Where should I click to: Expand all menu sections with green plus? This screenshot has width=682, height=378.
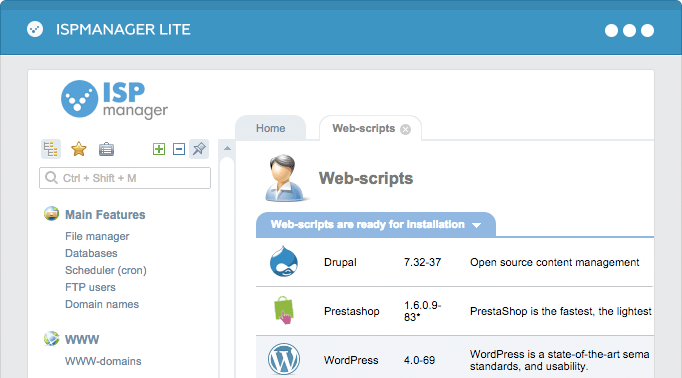(159, 149)
